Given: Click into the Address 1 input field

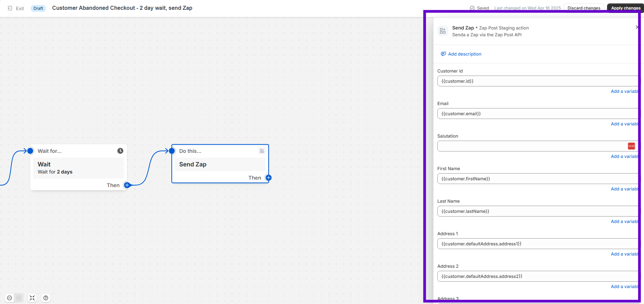Looking at the screenshot, I should coord(537,244).
